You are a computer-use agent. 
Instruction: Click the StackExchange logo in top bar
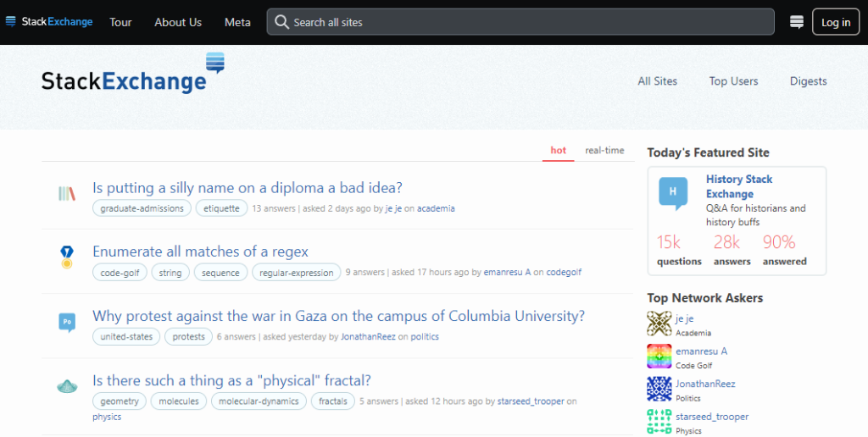pyautogui.click(x=48, y=22)
